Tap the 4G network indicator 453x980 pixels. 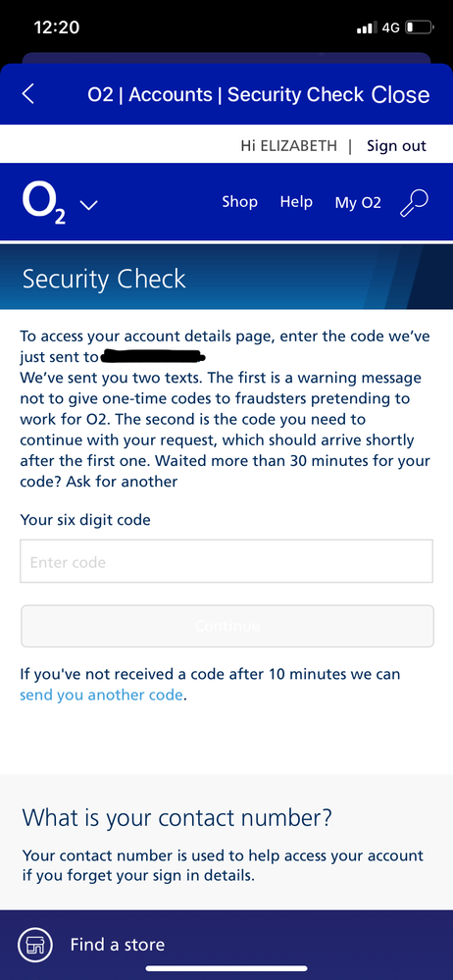[x=390, y=27]
